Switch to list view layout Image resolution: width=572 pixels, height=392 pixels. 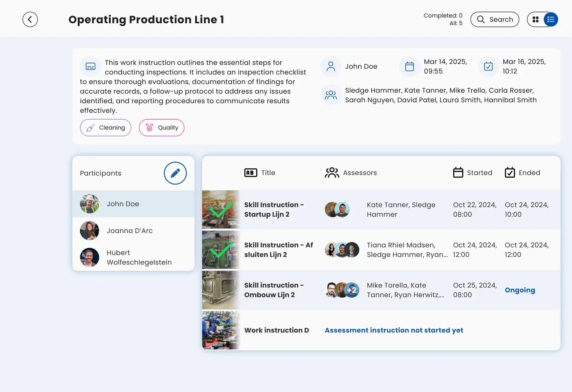[x=551, y=20]
